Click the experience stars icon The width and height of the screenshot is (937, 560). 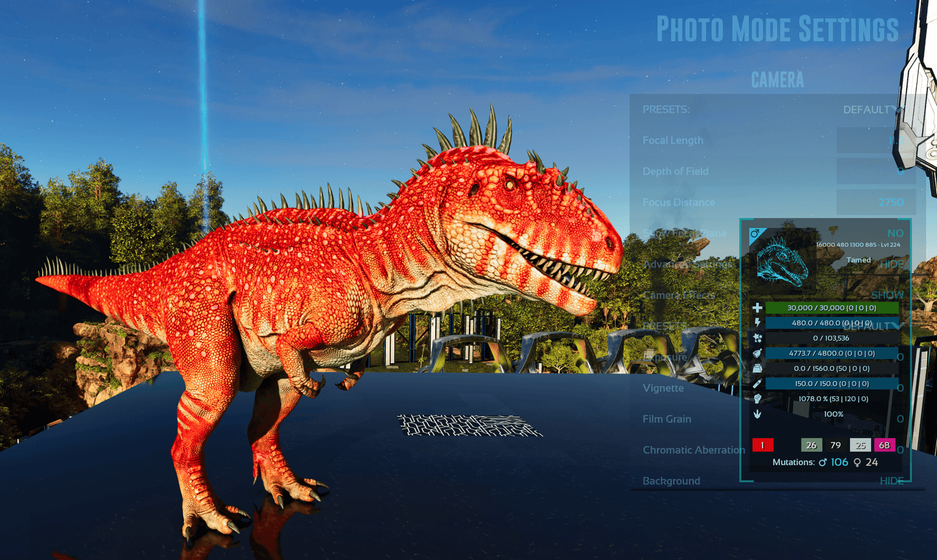[757, 338]
